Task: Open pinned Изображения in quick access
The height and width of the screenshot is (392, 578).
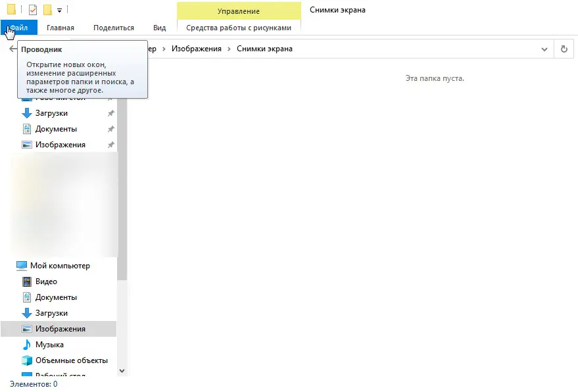Action: click(60, 145)
